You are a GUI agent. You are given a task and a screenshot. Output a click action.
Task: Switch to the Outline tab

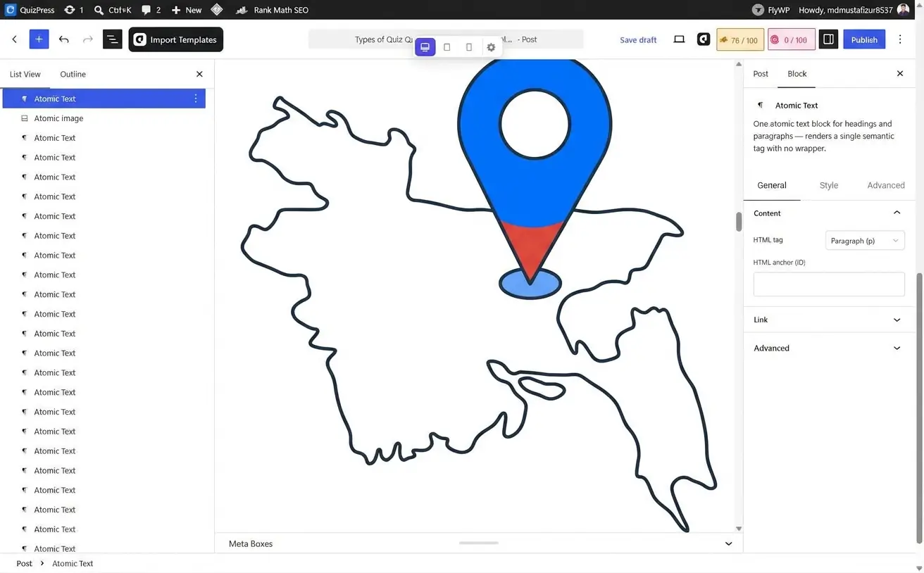(73, 74)
